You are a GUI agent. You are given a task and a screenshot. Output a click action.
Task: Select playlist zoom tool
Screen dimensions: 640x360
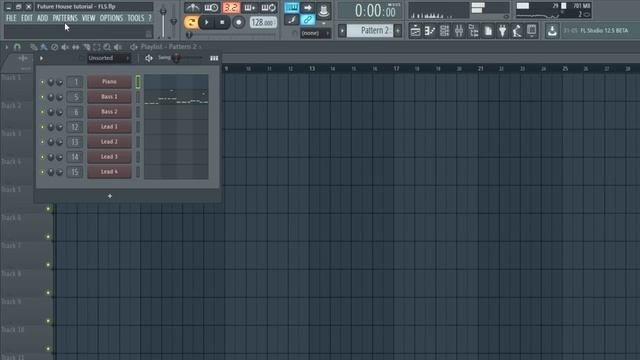point(107,47)
